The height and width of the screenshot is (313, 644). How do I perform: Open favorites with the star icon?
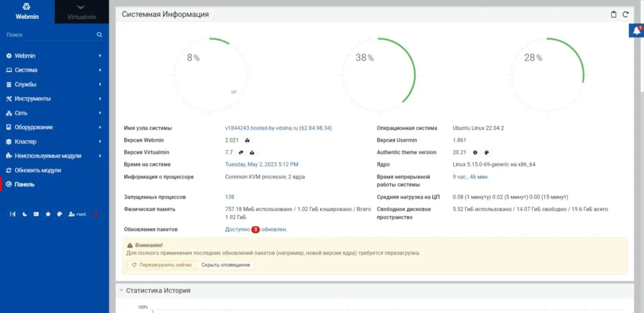click(x=48, y=214)
